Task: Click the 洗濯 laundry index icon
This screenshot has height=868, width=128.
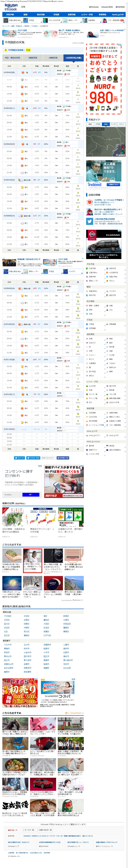Action: pyautogui.click(x=87, y=339)
